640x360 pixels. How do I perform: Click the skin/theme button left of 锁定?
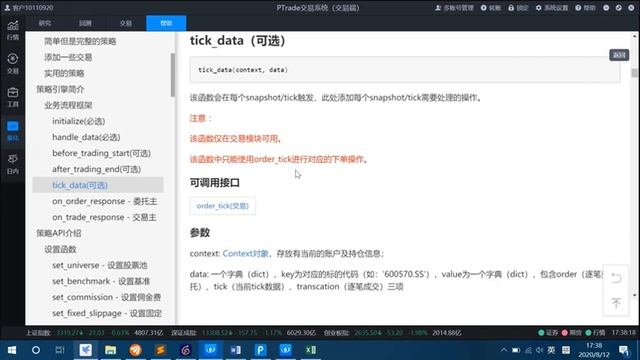(x=491, y=8)
